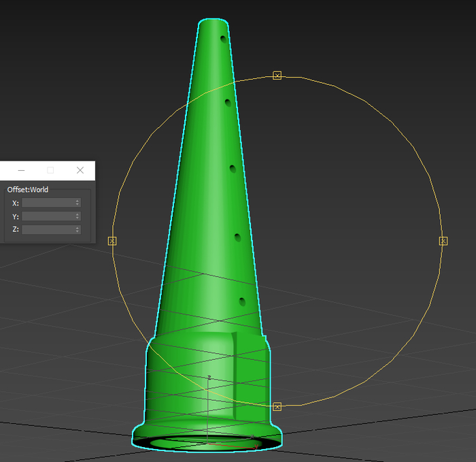This screenshot has width=476, height=462.
Task: Click the X offset spinner arrows
Action: (x=78, y=203)
